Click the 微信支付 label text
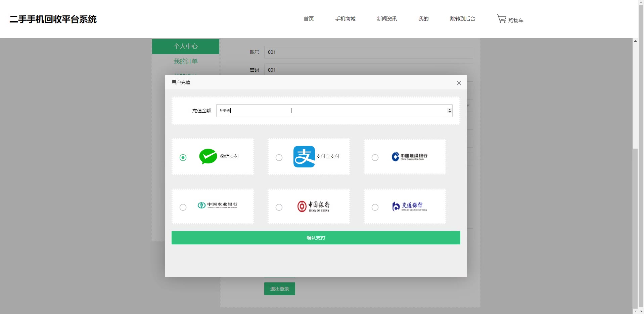This screenshot has height=314, width=644. click(x=230, y=156)
